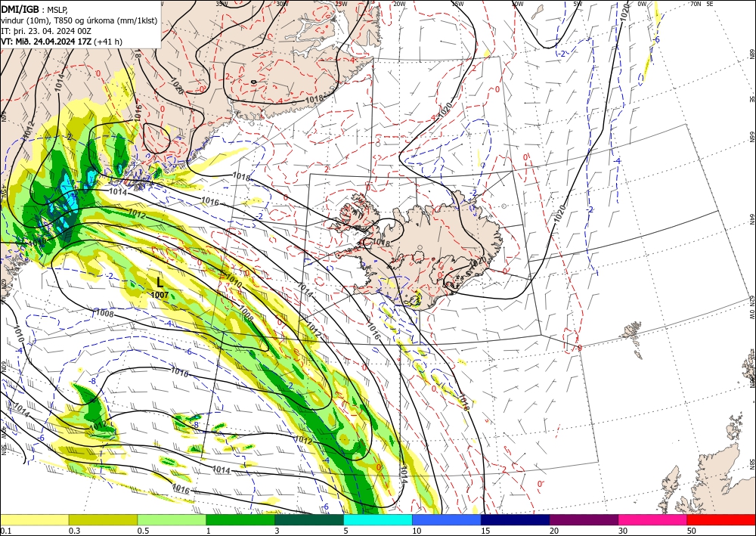This screenshot has width=756, height=536.
Task: Click the "1007" low center pressure value
Action: 160,295
